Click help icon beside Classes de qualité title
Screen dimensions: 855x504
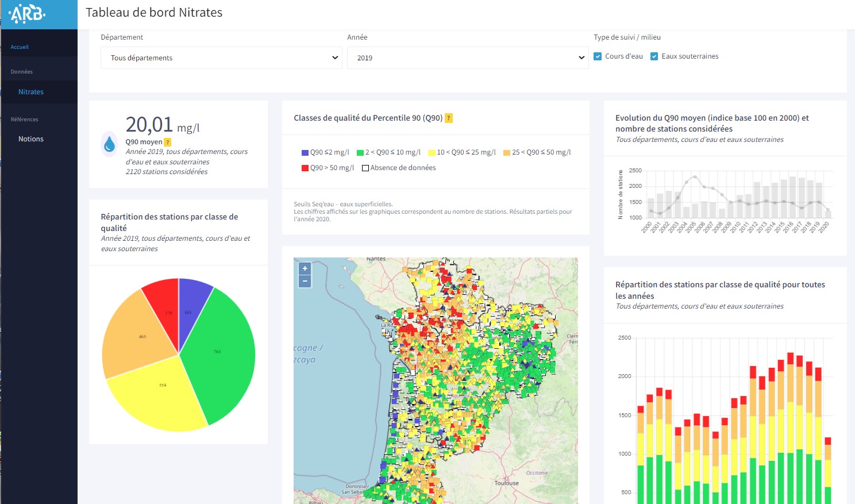[449, 118]
